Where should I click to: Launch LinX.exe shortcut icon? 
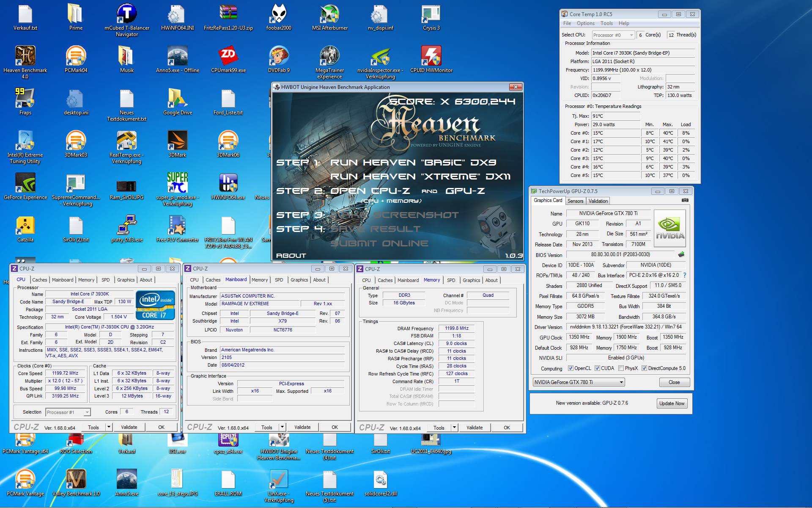click(279, 486)
